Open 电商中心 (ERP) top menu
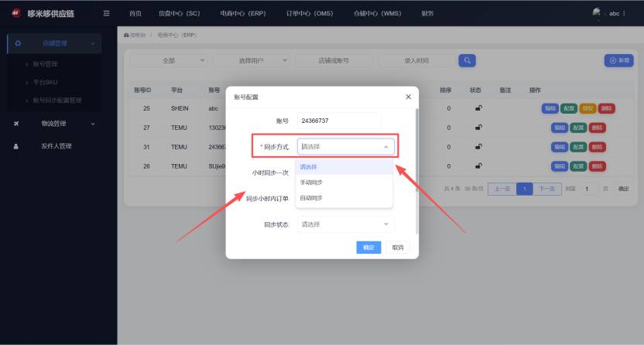This screenshot has height=345, width=644. [x=243, y=14]
